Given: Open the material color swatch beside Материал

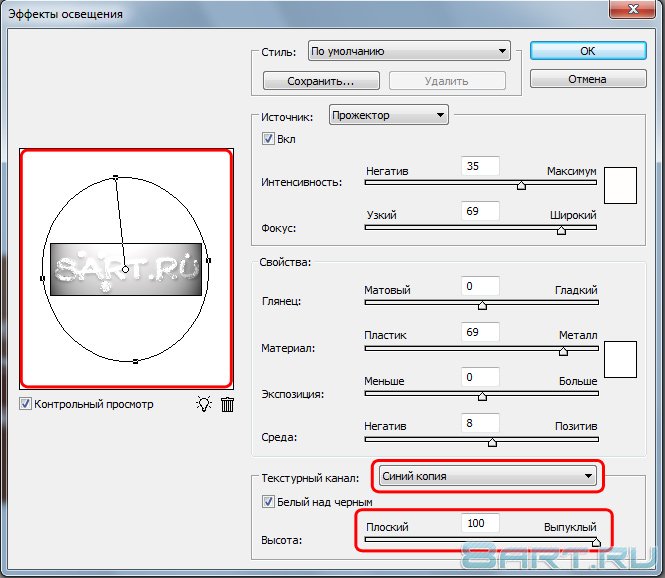Looking at the screenshot, I should point(620,359).
